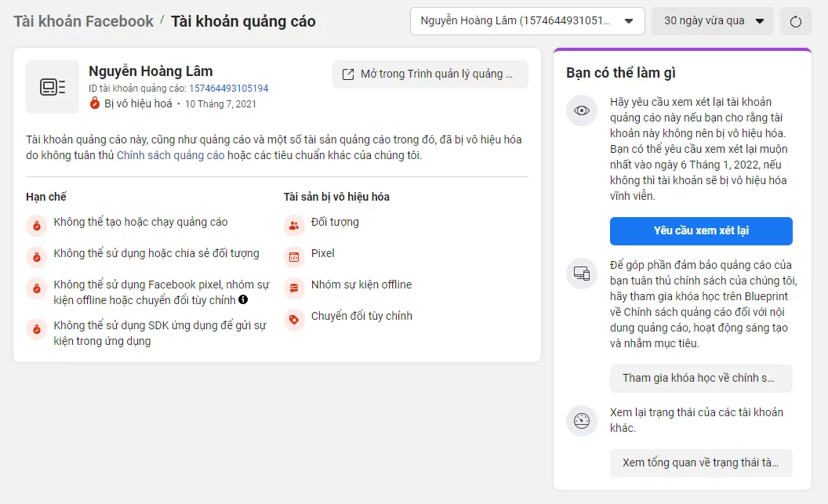Select 'Tài khoản quảng cáo' breadcrumb item
Image resolution: width=828 pixels, height=504 pixels.
pyautogui.click(x=243, y=21)
